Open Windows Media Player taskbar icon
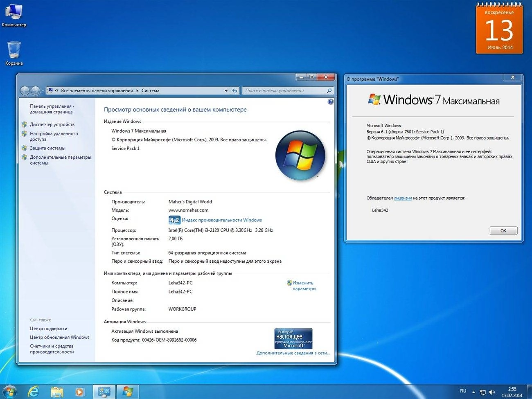This screenshot has height=399, width=532. coord(79,392)
